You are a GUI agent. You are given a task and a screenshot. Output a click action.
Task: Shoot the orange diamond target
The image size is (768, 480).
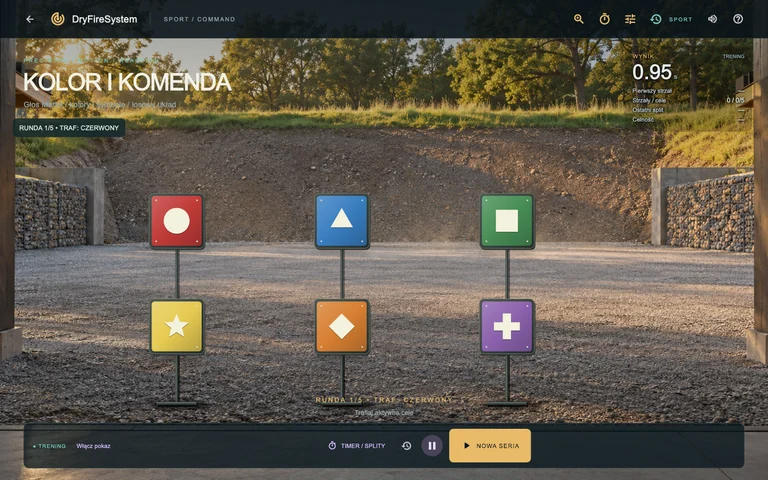pos(342,326)
